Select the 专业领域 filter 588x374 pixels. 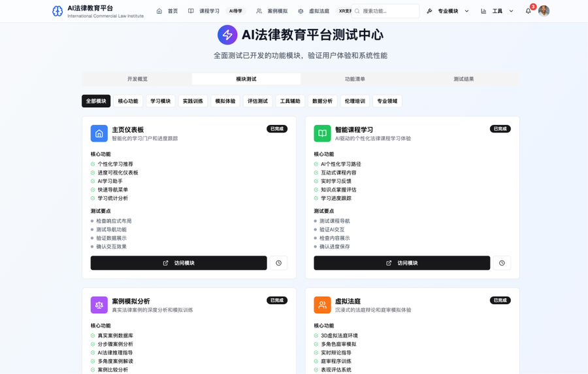point(387,101)
